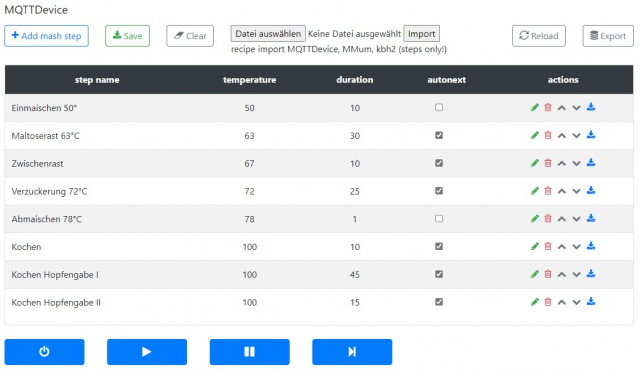Delete the Kochen Hopfengabe I step

[x=548, y=274]
